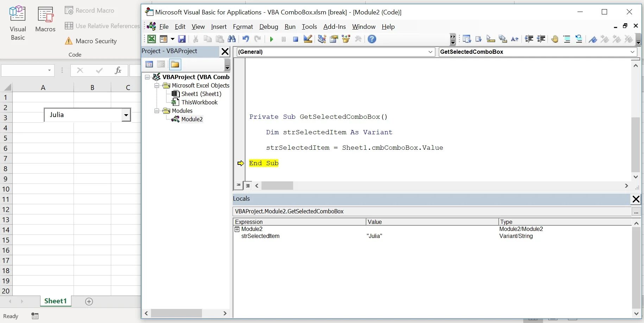The image size is (644, 323).
Task: Undo the last action in VBA editor
Action: 246,39
